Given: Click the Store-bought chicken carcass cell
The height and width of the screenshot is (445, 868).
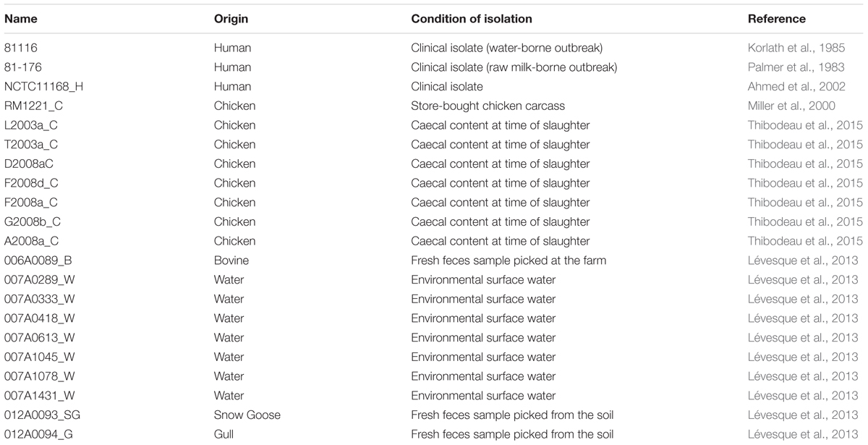Looking at the screenshot, I should tap(483, 106).
